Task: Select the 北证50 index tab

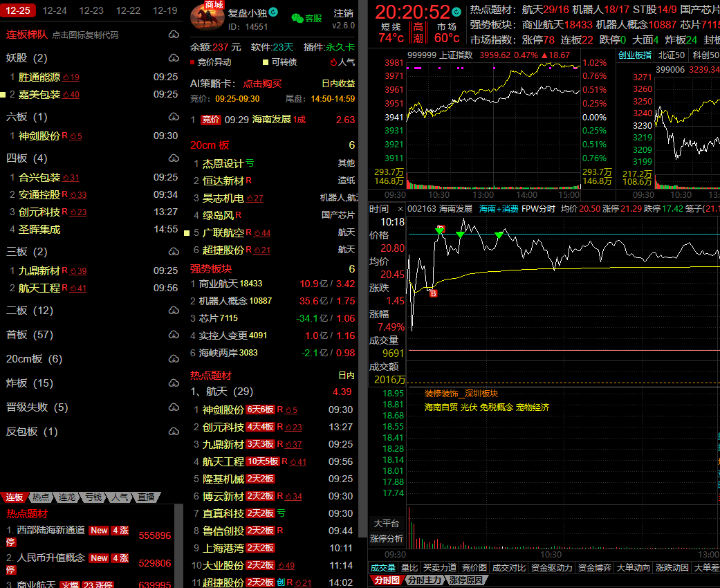Action: 671,55
